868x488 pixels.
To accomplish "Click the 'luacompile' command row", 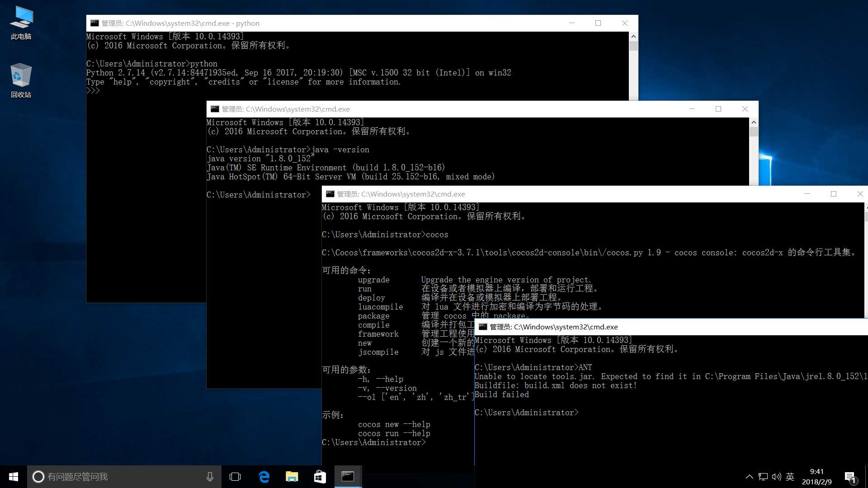I will pyautogui.click(x=481, y=307).
